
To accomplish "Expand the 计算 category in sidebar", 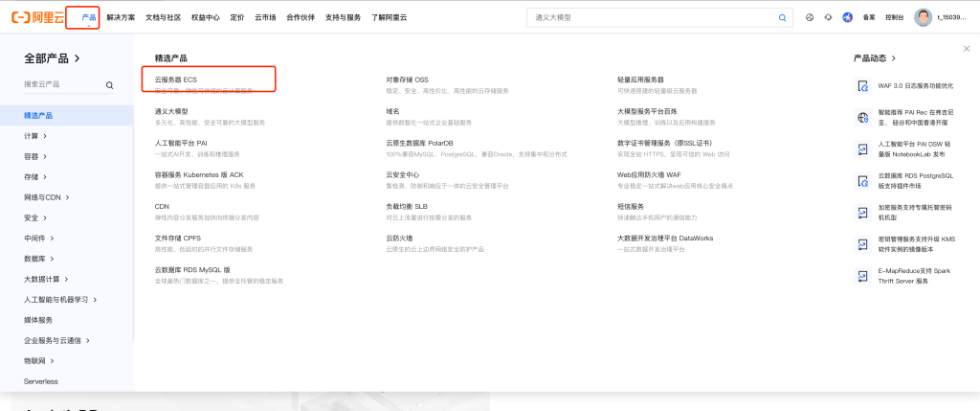I will tap(35, 136).
